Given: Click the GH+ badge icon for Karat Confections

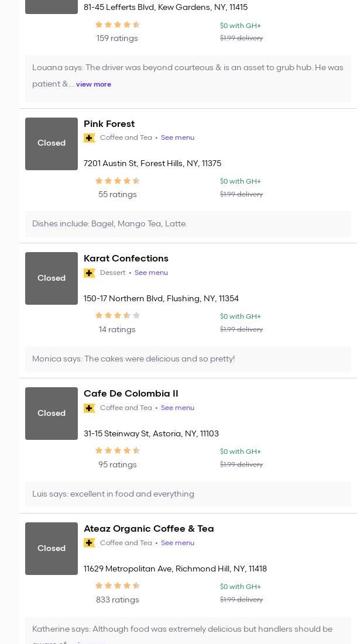Looking at the screenshot, I should (90, 273).
